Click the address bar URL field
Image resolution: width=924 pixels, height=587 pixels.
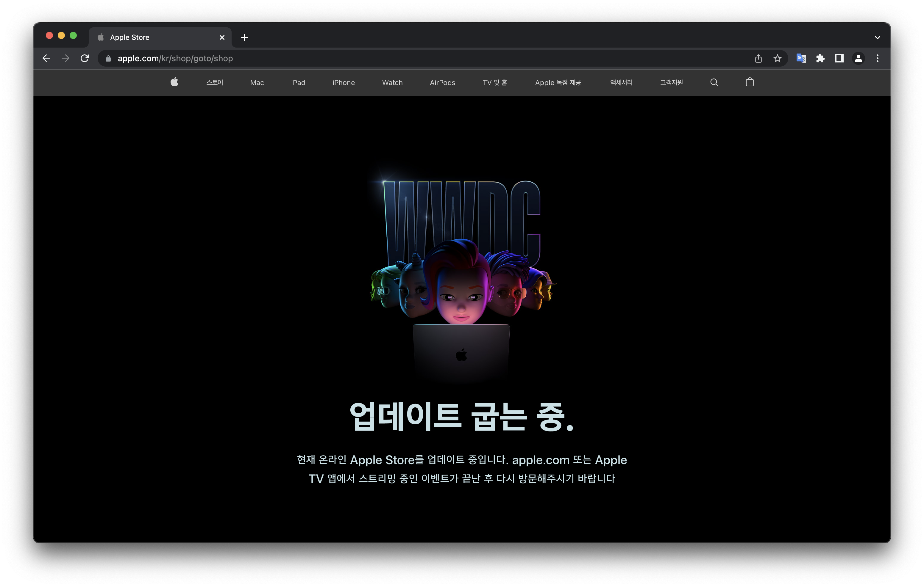[x=269, y=58]
